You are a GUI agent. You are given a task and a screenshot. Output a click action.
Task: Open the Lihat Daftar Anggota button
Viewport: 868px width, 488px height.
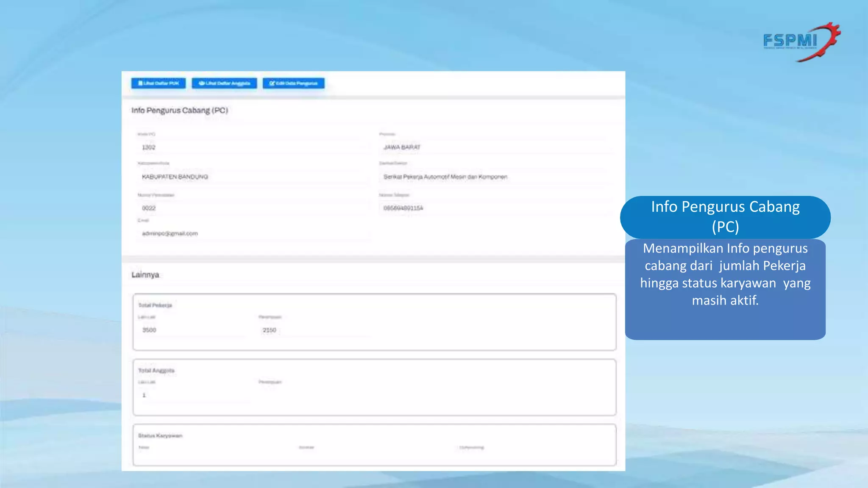coord(224,83)
